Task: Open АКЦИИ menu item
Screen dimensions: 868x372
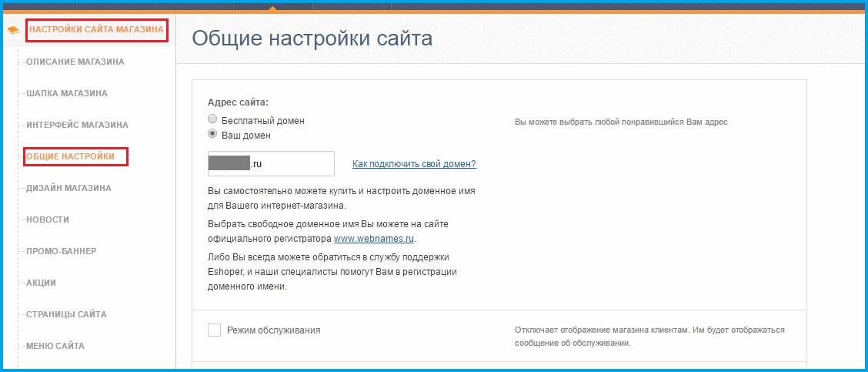Action: point(41,283)
